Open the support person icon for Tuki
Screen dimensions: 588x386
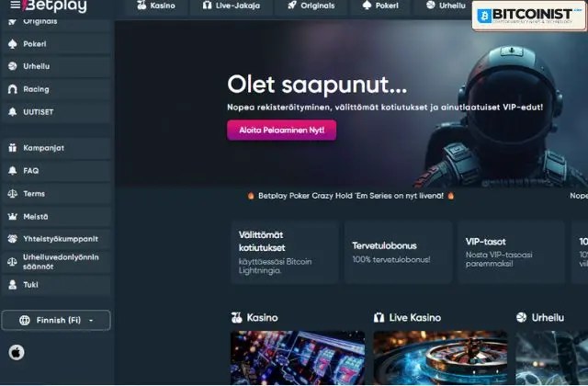click(x=12, y=285)
